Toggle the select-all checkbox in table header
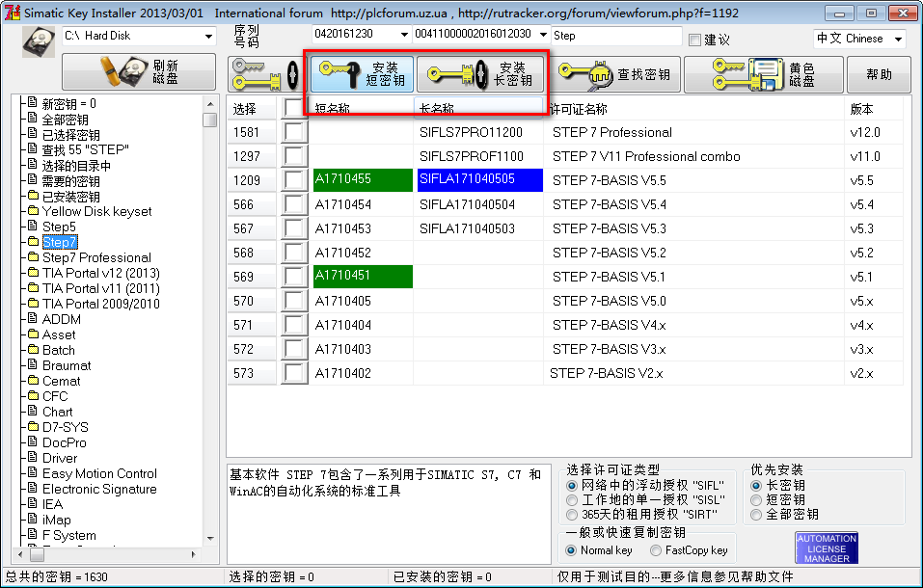Screen dimensions: 923x588 click(294, 108)
